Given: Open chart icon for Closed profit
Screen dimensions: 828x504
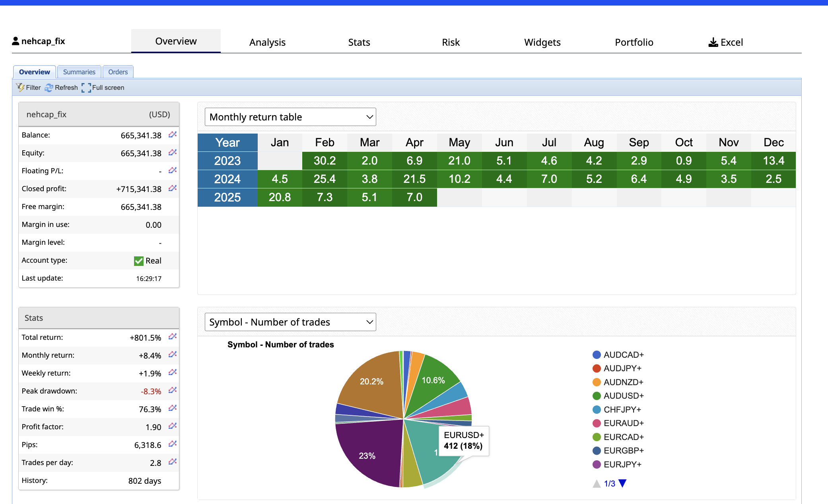Looking at the screenshot, I should click(x=172, y=188).
